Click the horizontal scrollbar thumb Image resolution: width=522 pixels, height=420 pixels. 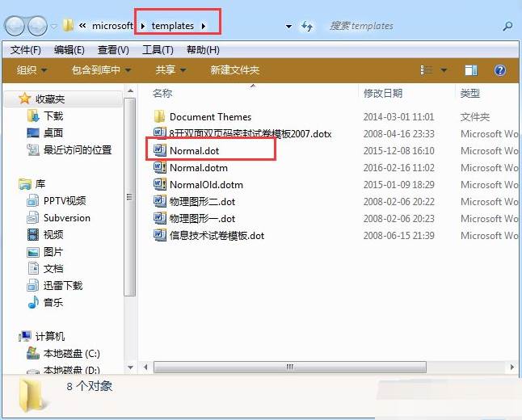tap(289, 367)
